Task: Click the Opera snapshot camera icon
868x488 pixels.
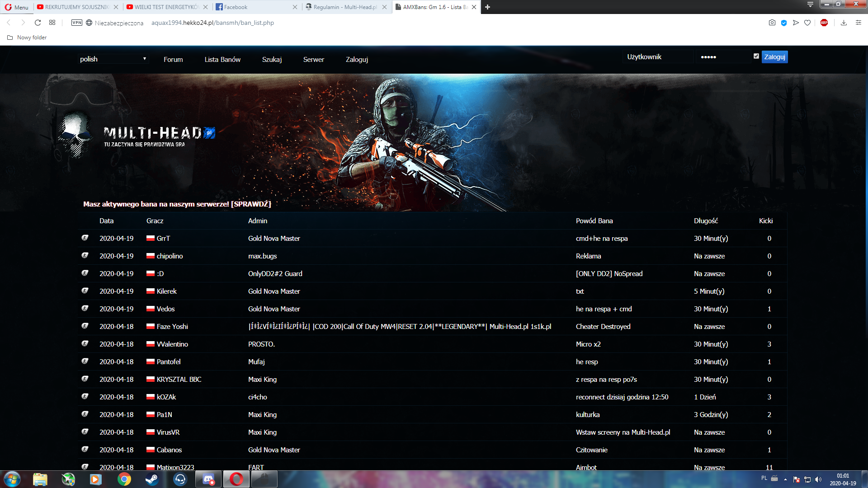Action: [x=772, y=23]
